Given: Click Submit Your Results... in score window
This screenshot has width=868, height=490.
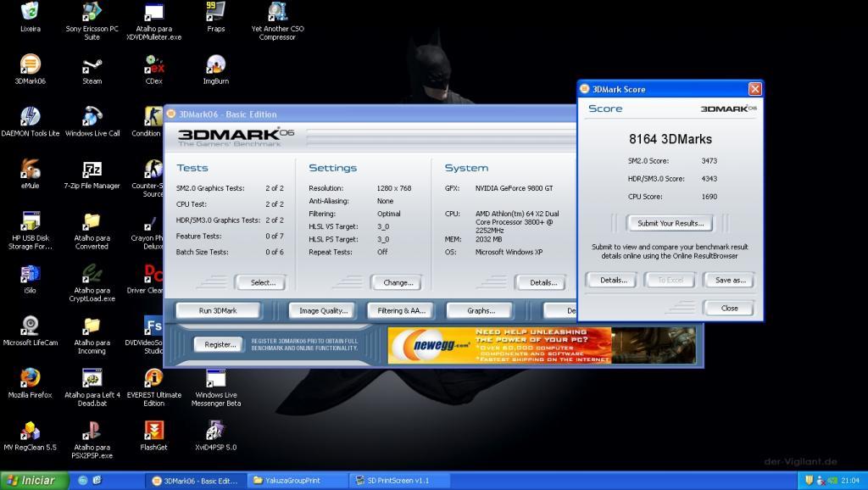Looking at the screenshot, I should (x=670, y=223).
